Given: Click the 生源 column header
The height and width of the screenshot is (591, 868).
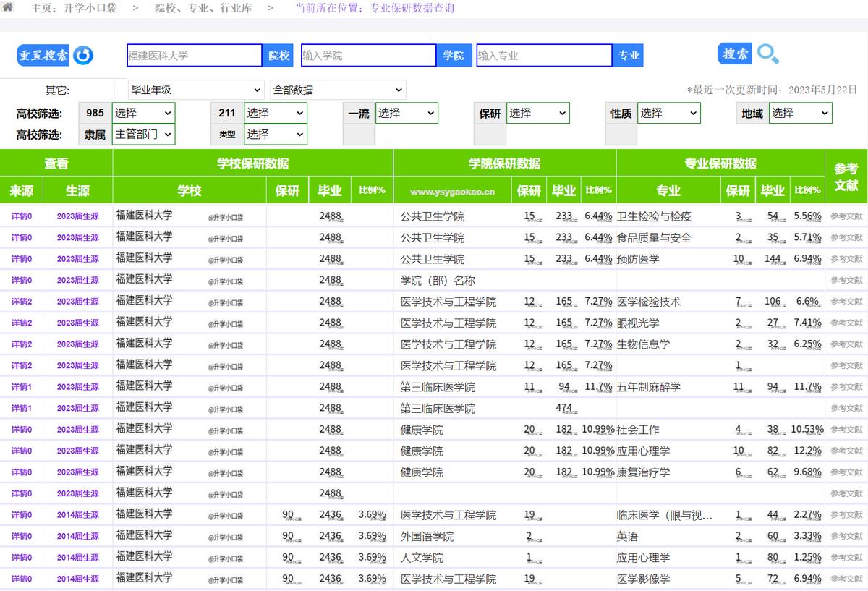Looking at the screenshot, I should (77, 190).
